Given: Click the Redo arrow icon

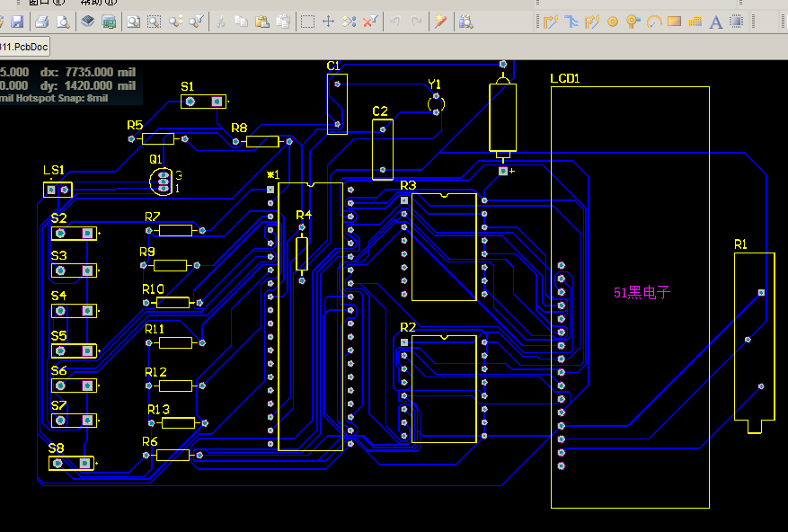Looking at the screenshot, I should [x=416, y=22].
